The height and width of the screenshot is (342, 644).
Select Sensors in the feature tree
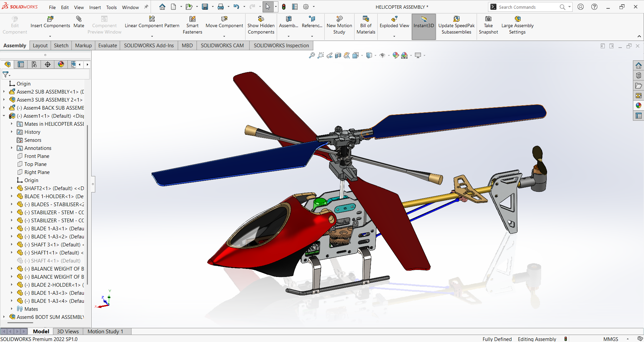coord(33,140)
